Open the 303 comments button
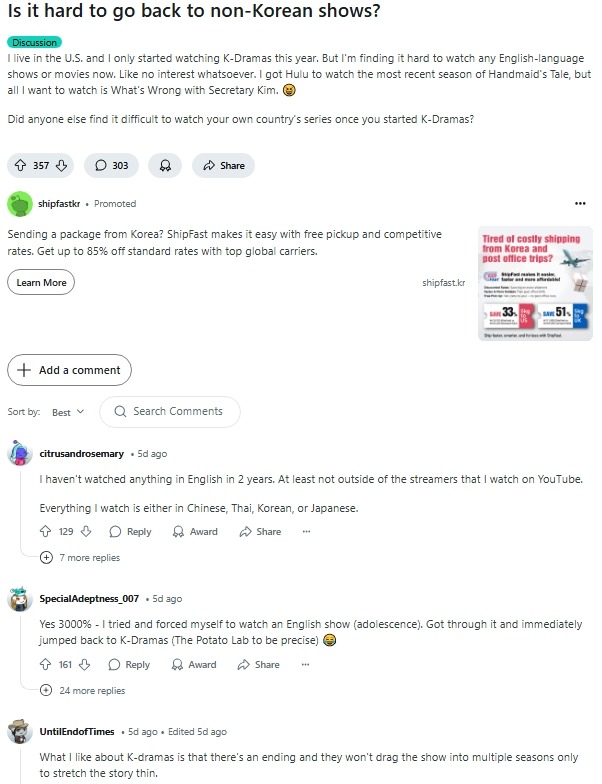602x784 pixels. [x=111, y=166]
